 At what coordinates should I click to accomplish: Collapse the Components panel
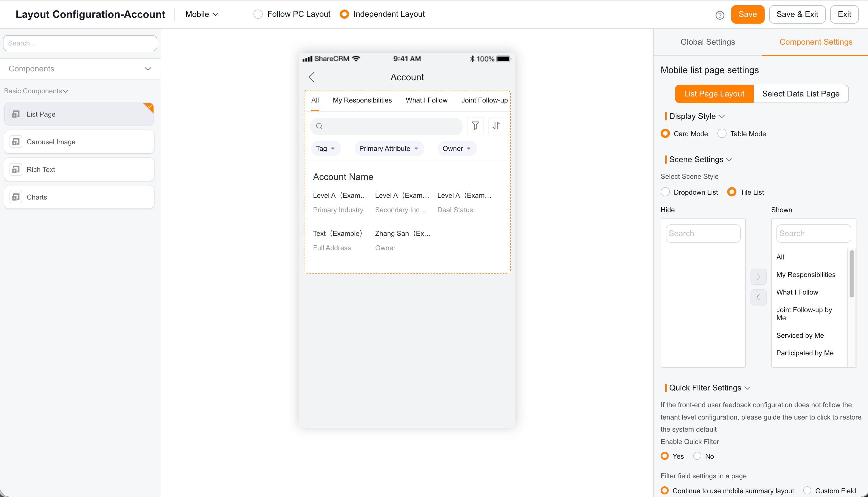coord(148,69)
